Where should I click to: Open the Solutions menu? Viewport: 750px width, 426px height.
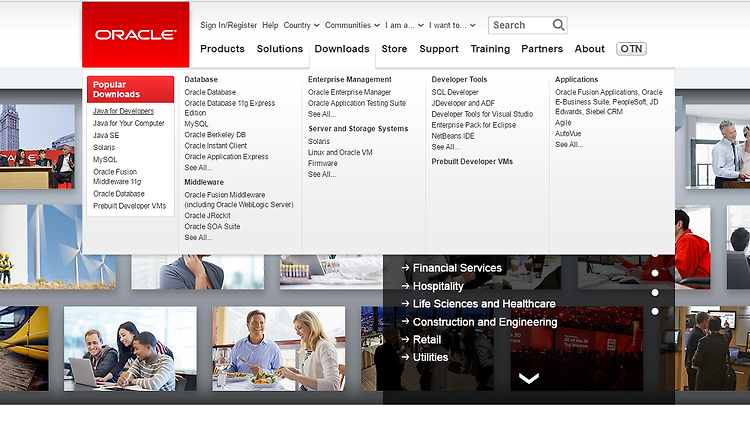(x=280, y=49)
